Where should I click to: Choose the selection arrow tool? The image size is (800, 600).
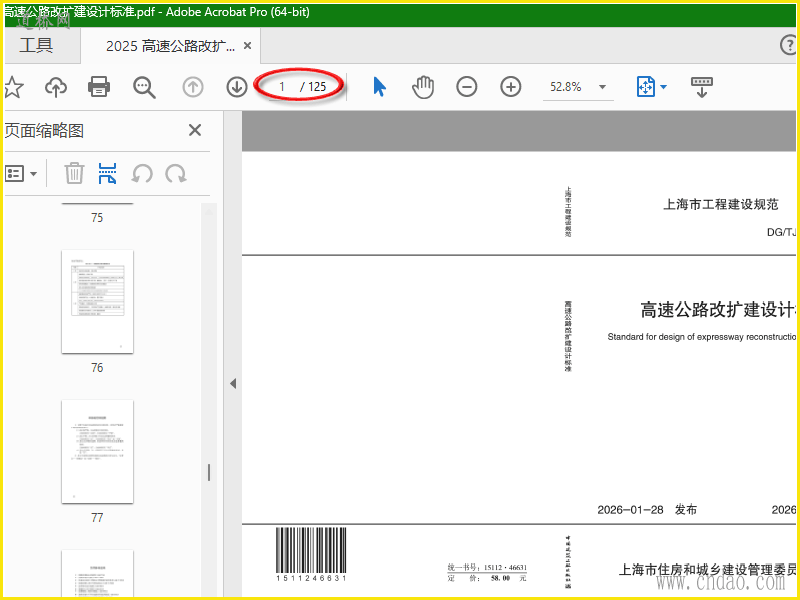point(379,87)
